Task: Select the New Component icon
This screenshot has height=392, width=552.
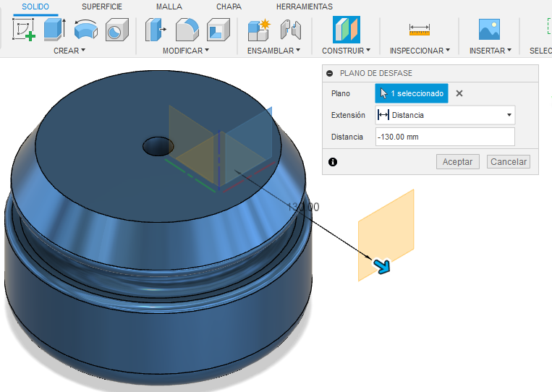Action: [x=259, y=30]
